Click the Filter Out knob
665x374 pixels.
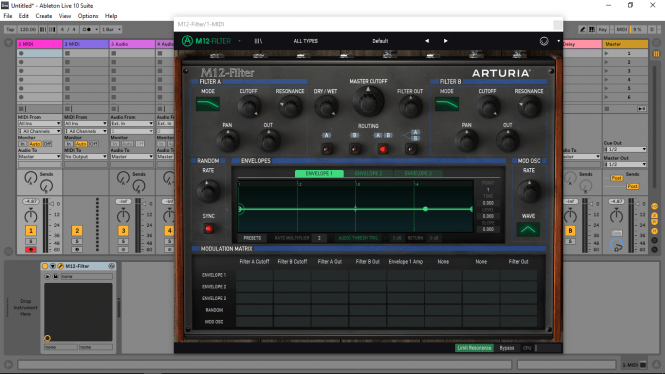point(410,106)
